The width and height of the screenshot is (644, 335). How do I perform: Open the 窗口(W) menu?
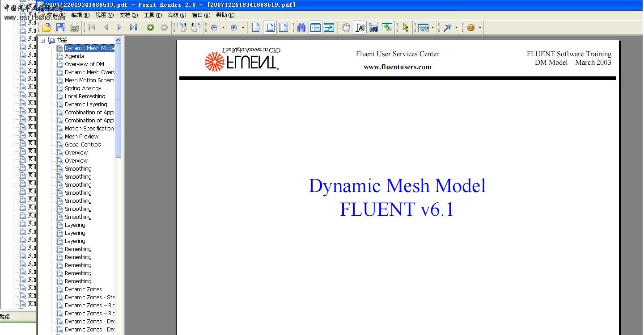[x=201, y=15]
